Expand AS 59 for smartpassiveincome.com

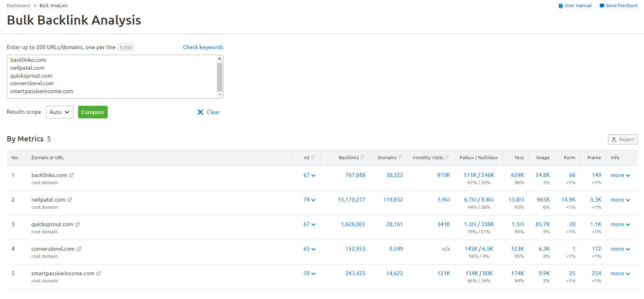pos(309,273)
